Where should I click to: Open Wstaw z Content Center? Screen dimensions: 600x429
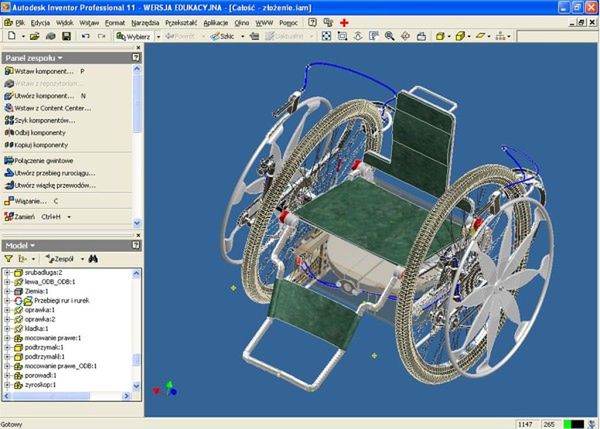52,108
